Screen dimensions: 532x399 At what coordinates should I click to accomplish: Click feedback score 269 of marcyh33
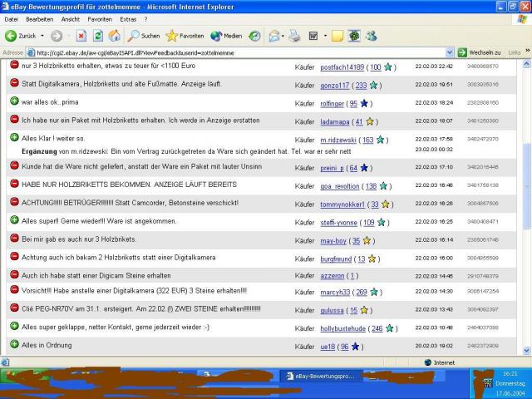(362, 292)
